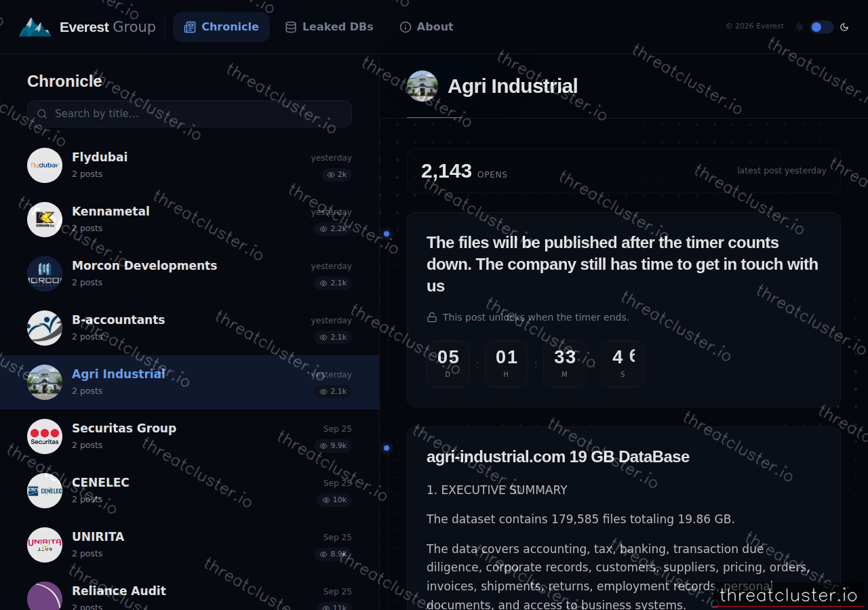Click the CENELEC 10k views badge
Viewport: 868px width, 610px height.
[x=334, y=500]
